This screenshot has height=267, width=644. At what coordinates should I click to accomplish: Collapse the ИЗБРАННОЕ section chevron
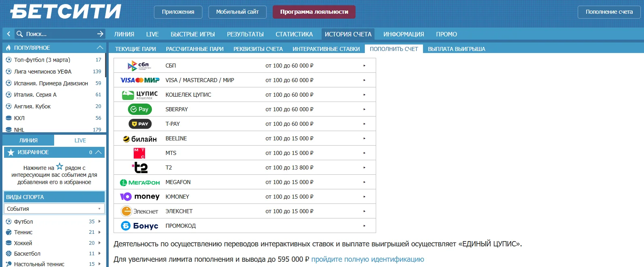[98, 152]
